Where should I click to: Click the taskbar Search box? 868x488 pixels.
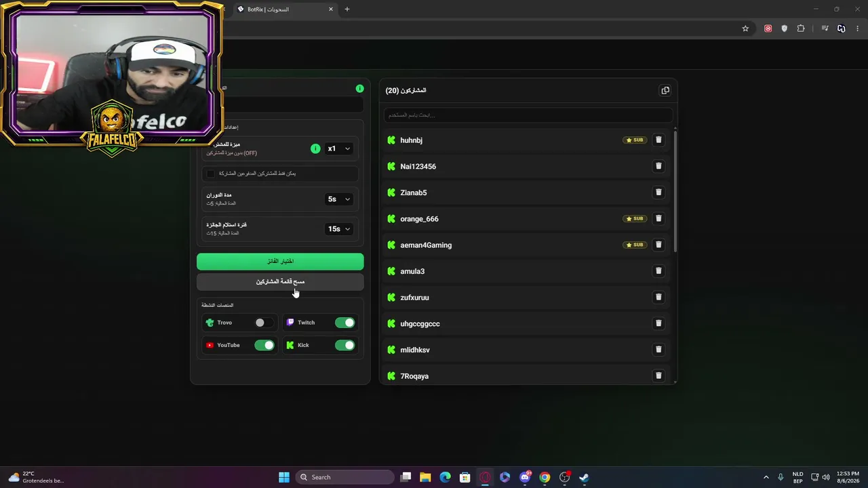click(x=346, y=477)
